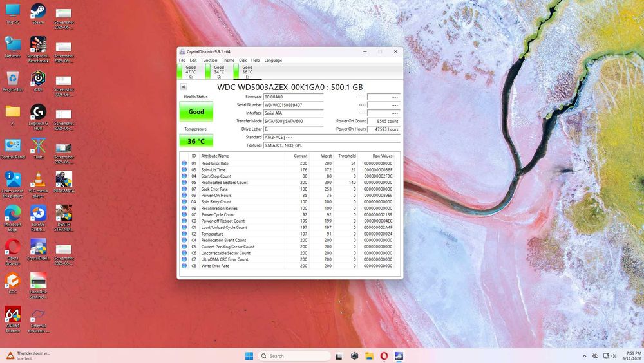Open the CrystalDiskInfo desktop shortcut
The image size is (644, 363).
38,250
